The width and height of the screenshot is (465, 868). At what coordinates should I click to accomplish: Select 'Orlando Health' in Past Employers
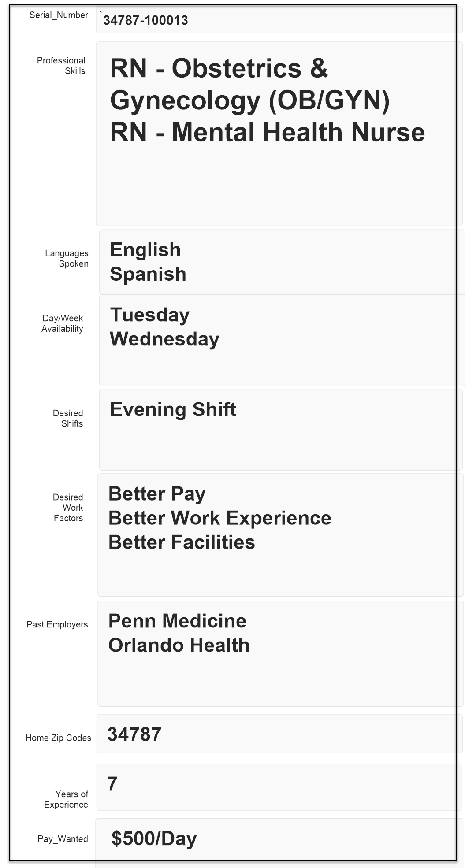point(179,645)
